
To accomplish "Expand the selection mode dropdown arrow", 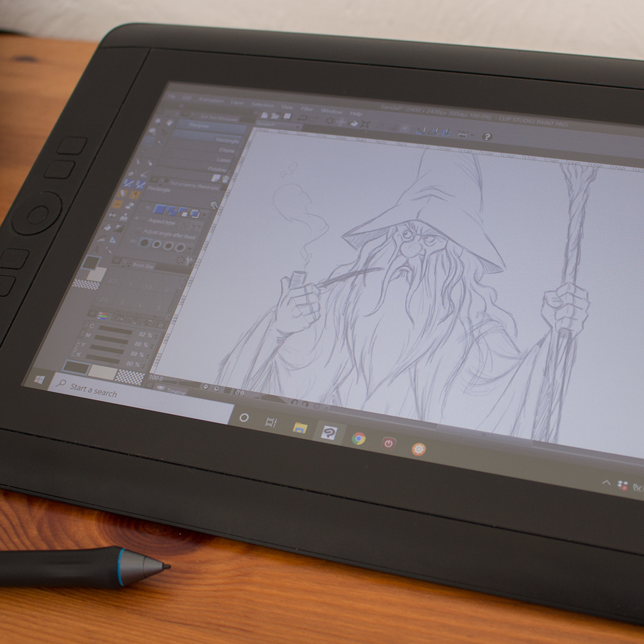I will tap(204, 215).
